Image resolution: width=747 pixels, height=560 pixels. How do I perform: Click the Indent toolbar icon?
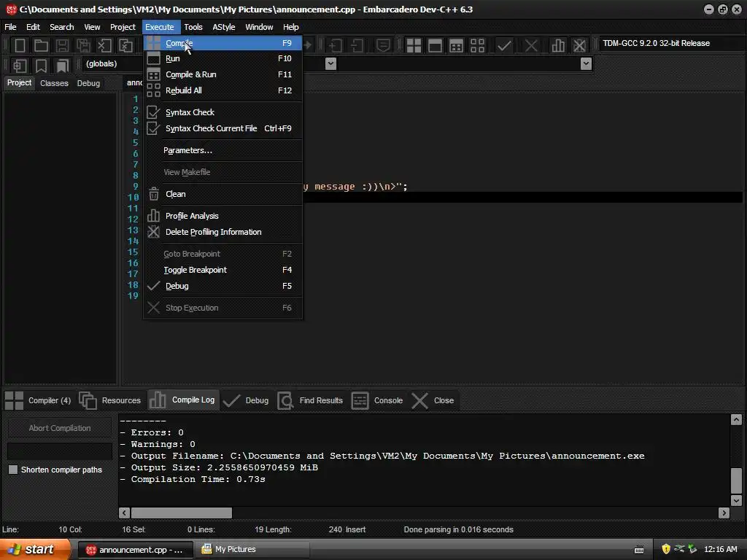(336, 46)
